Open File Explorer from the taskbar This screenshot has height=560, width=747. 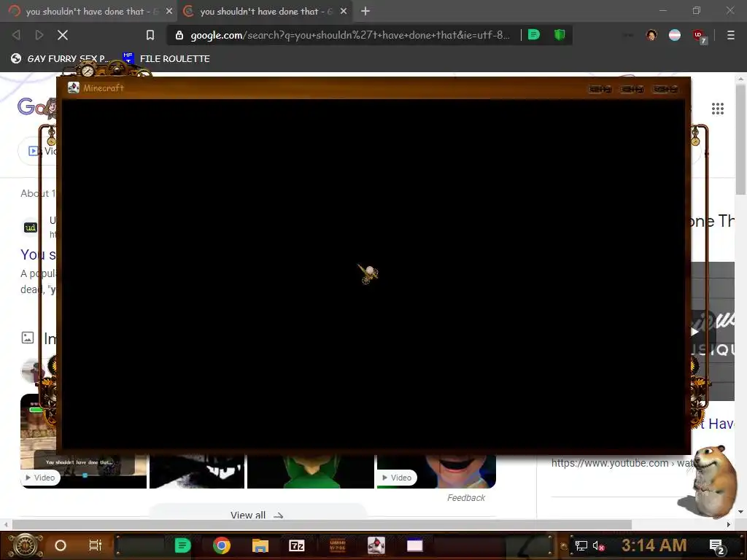[260, 545]
